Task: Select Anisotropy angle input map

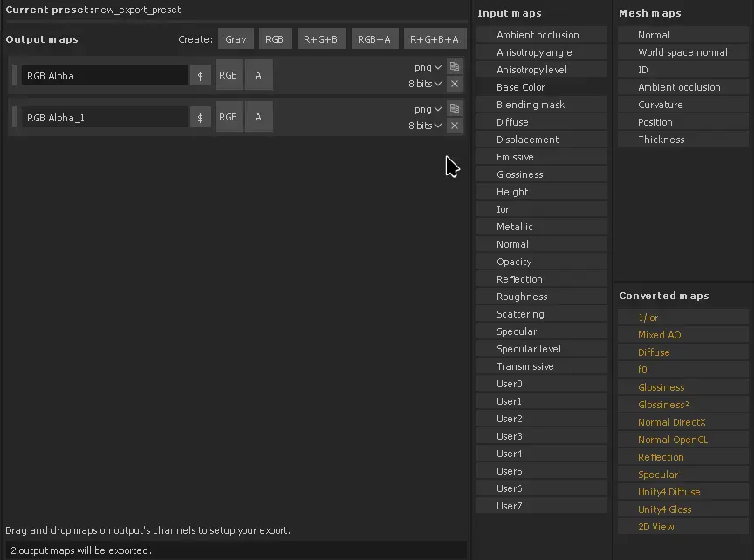Action: (x=542, y=52)
